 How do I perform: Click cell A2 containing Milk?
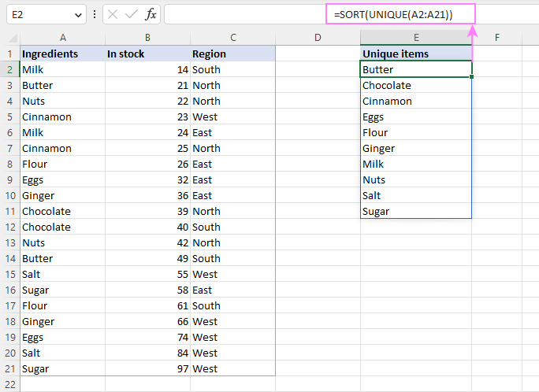point(62,69)
